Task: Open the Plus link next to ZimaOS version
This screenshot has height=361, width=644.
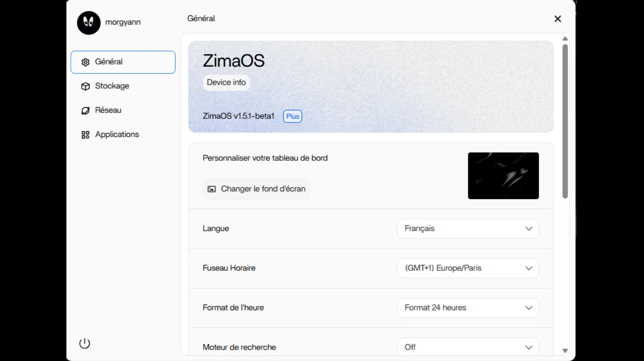Action: coord(292,116)
